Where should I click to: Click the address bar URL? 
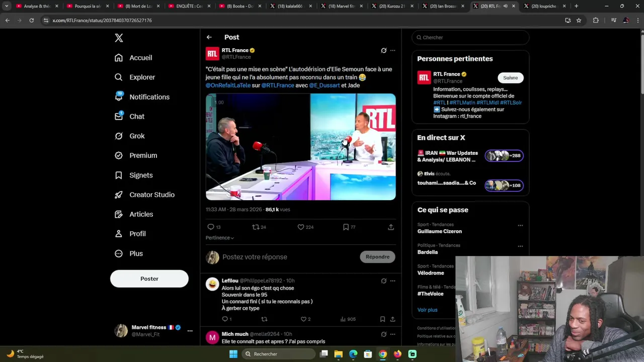coord(102,20)
